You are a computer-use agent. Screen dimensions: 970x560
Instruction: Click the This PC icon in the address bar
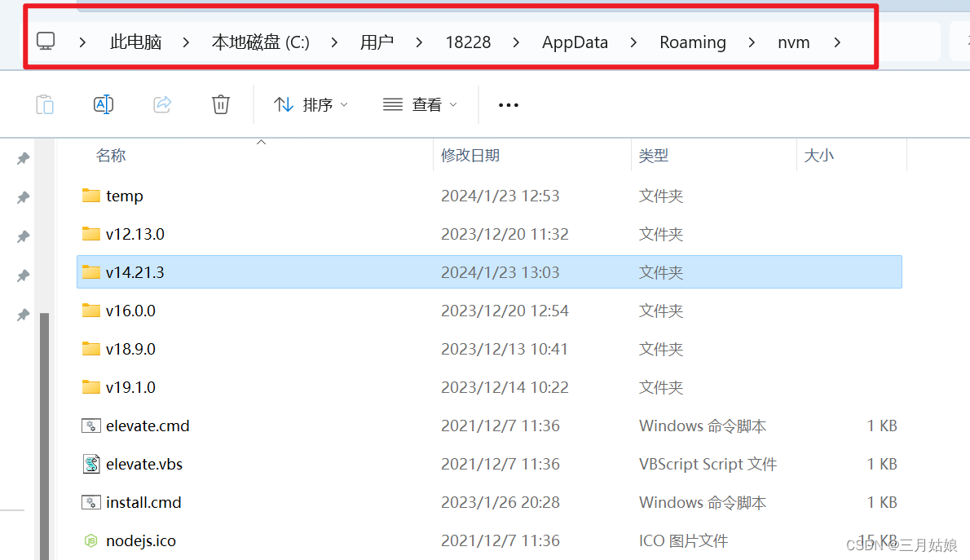coord(46,41)
